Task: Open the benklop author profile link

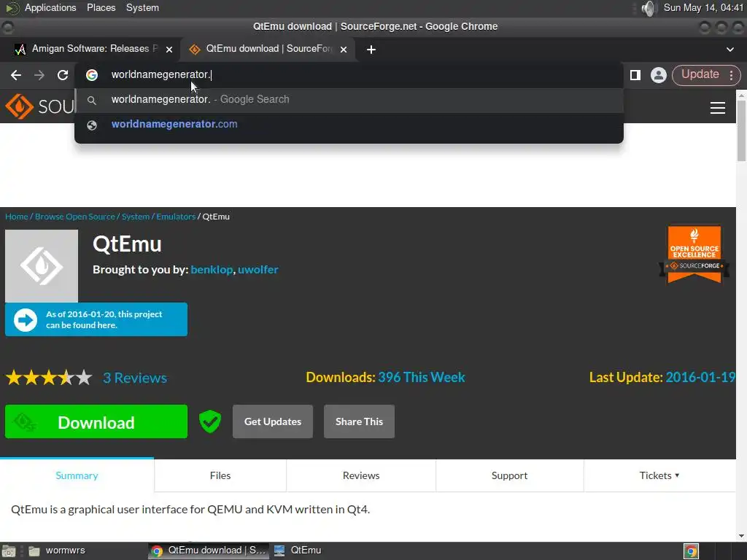Action: (212, 270)
